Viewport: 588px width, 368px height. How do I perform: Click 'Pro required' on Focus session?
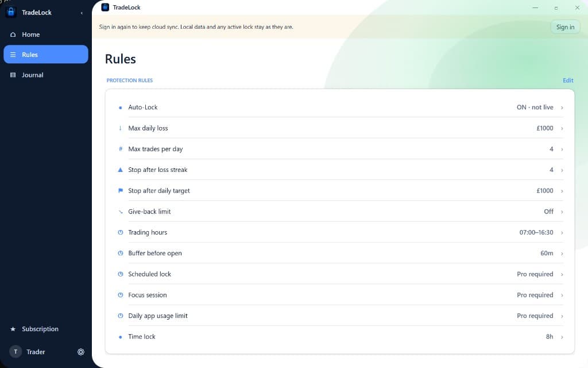point(535,295)
